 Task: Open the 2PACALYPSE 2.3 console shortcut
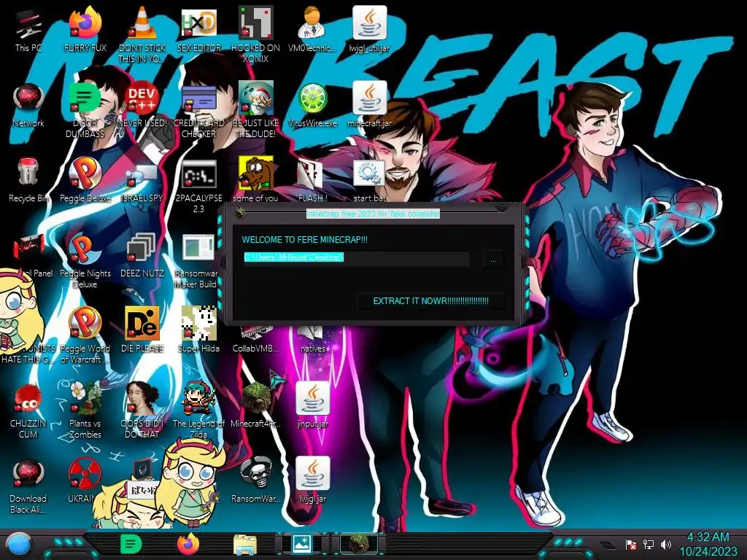click(x=199, y=184)
